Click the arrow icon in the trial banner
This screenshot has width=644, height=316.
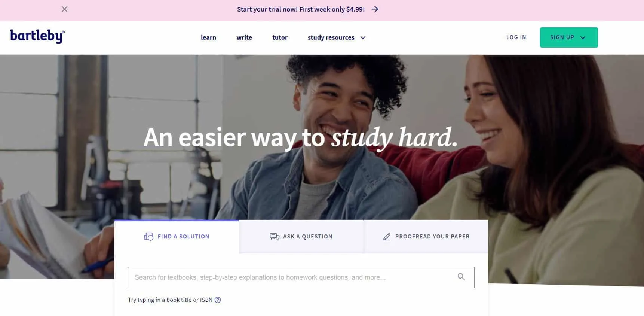click(x=375, y=9)
